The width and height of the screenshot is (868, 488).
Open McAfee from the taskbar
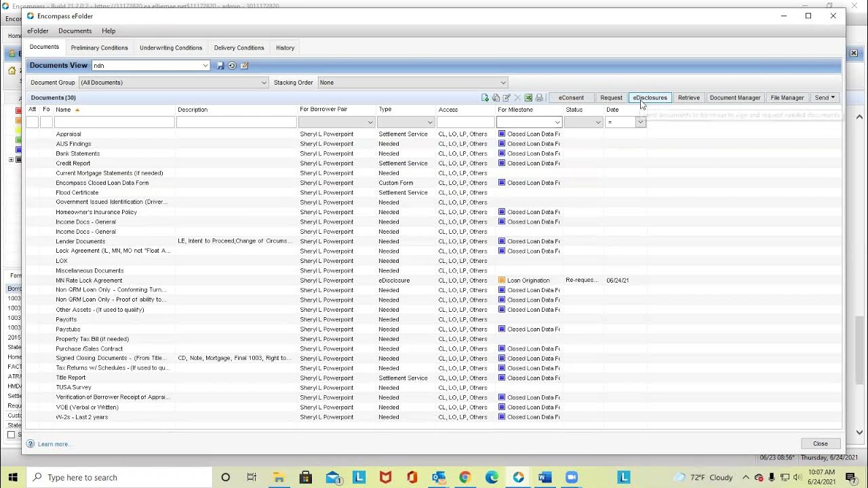point(385,477)
